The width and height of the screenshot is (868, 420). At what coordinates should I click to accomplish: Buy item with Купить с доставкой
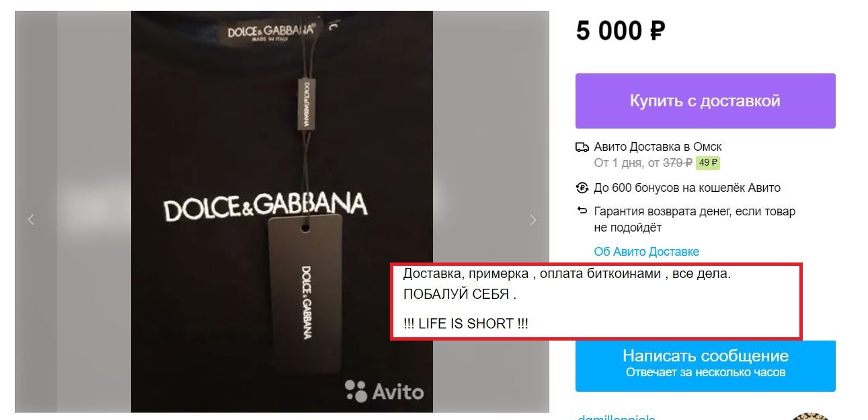coord(705,101)
